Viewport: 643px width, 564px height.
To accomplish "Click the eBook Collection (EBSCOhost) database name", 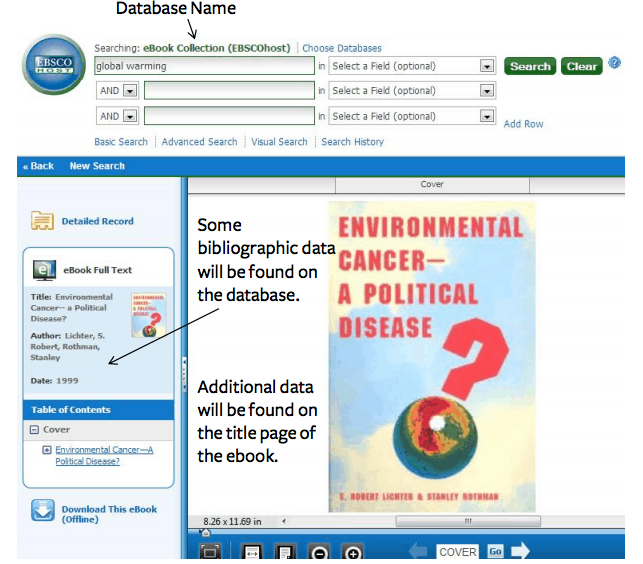I will pos(217,48).
